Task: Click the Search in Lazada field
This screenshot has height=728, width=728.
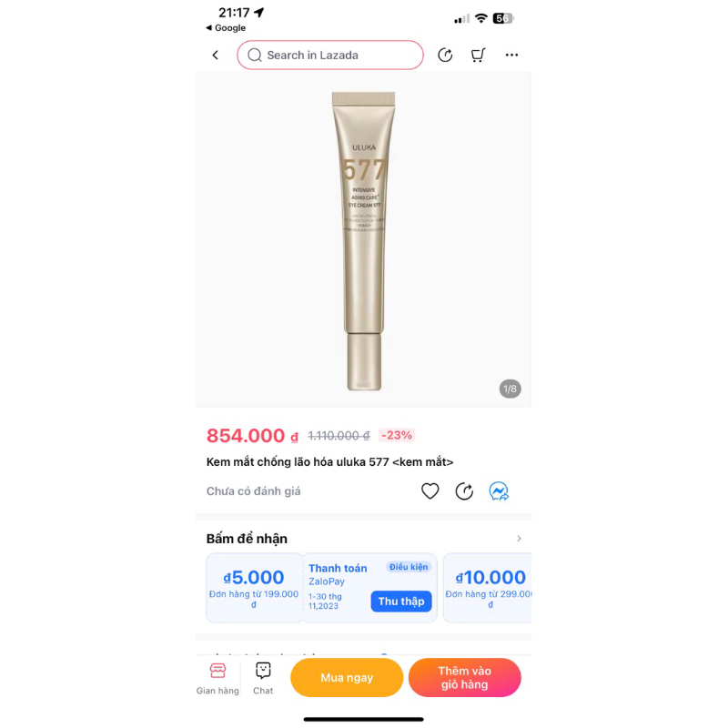Action: pos(330,56)
